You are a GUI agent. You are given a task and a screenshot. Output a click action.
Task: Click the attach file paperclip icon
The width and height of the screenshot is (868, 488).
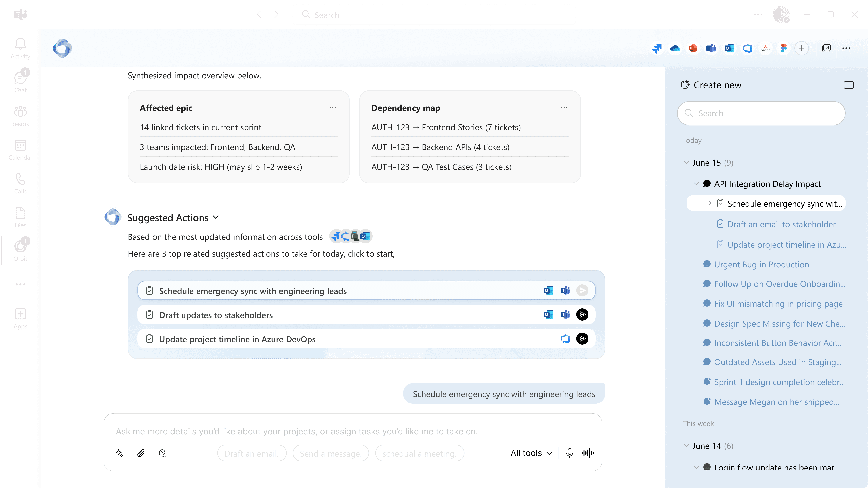141,453
